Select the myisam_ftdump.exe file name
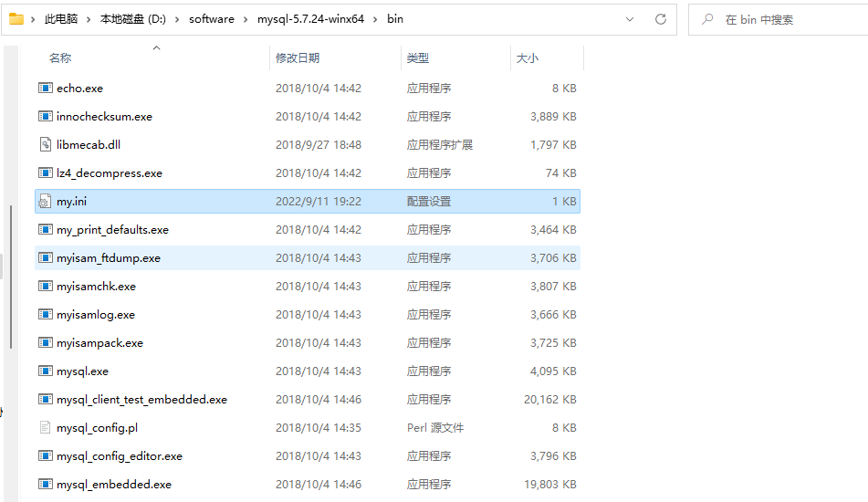 tap(108, 258)
